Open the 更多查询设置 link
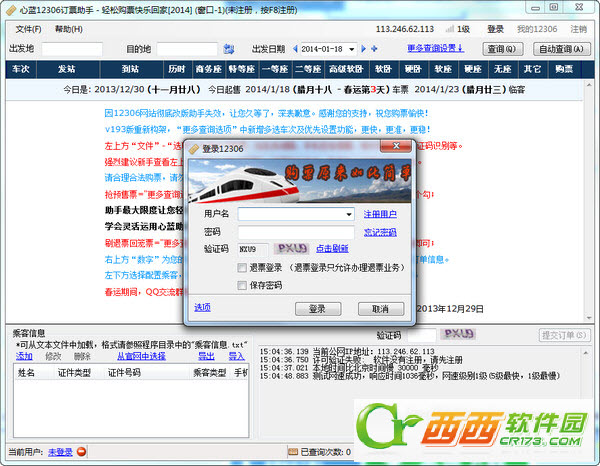The image size is (600, 466). (435, 48)
